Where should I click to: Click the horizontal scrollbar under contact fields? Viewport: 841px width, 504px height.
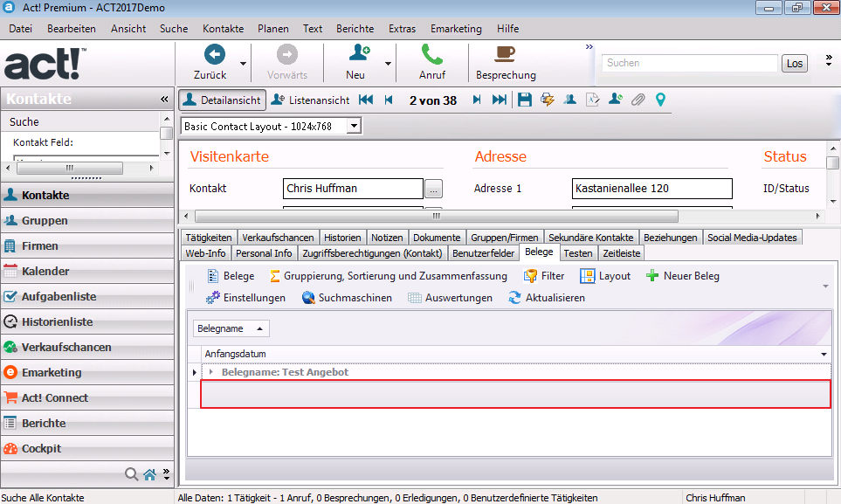click(x=436, y=217)
